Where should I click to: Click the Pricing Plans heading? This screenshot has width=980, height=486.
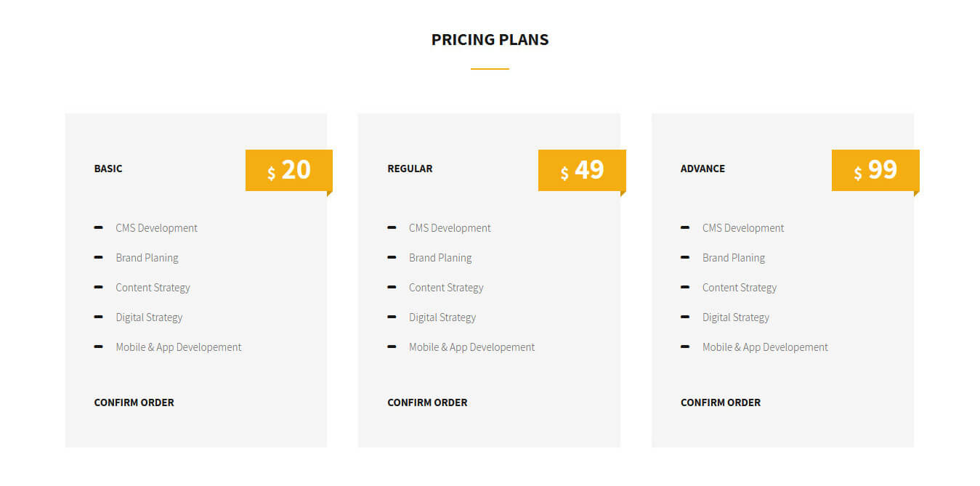pos(490,40)
